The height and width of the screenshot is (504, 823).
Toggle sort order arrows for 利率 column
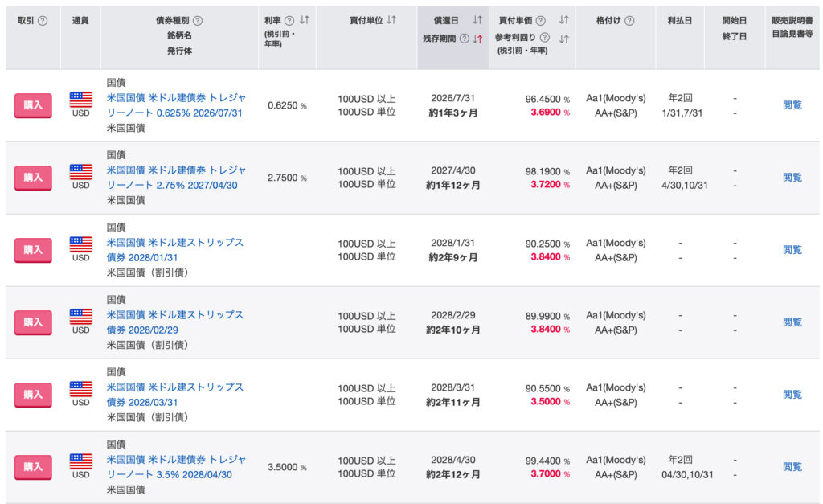click(x=305, y=21)
